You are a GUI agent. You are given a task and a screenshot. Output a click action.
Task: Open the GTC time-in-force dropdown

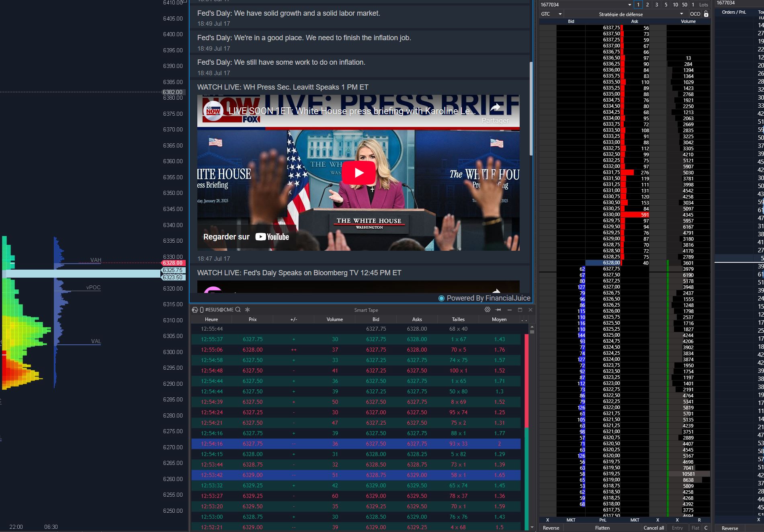(x=551, y=14)
